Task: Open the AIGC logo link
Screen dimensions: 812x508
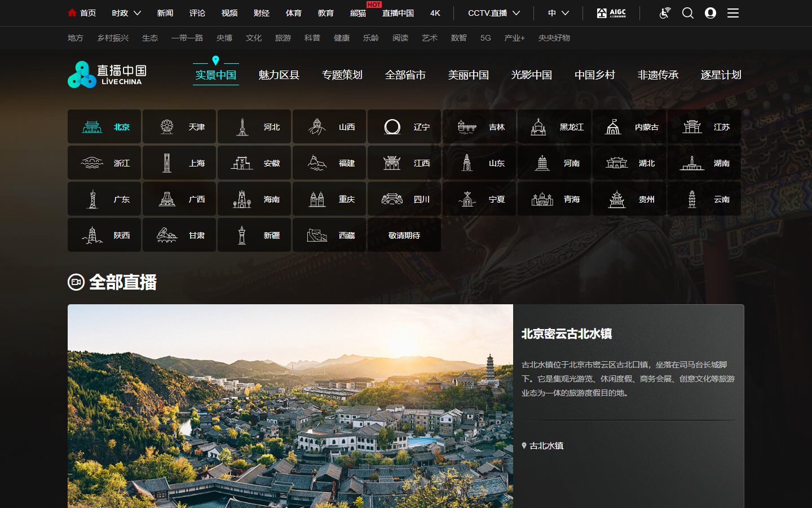Action: [x=611, y=13]
